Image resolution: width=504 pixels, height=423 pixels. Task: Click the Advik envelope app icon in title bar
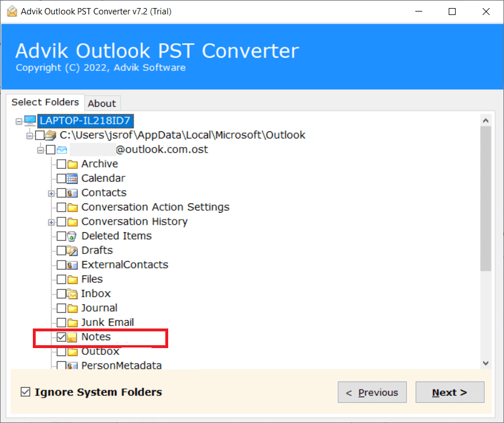[x=12, y=12]
